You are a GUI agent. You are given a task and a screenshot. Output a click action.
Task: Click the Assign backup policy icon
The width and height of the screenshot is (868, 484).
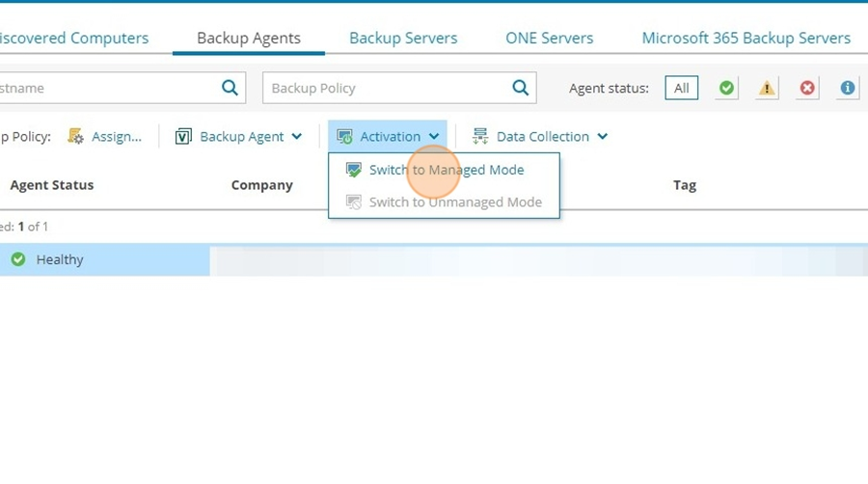[x=75, y=136]
